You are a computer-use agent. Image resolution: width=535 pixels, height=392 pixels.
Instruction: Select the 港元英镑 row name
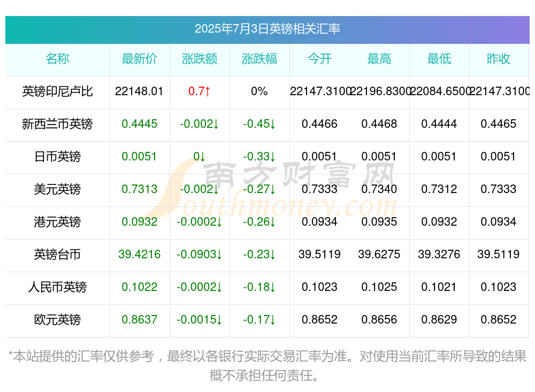click(57, 222)
